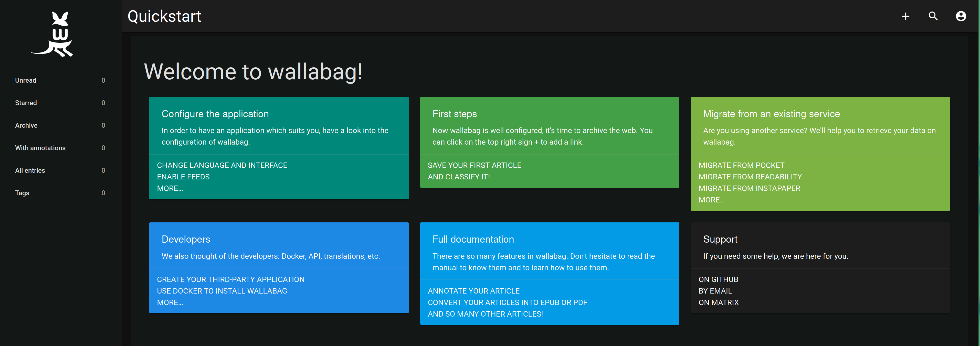
Task: Click And classify it! link
Action: (x=458, y=177)
